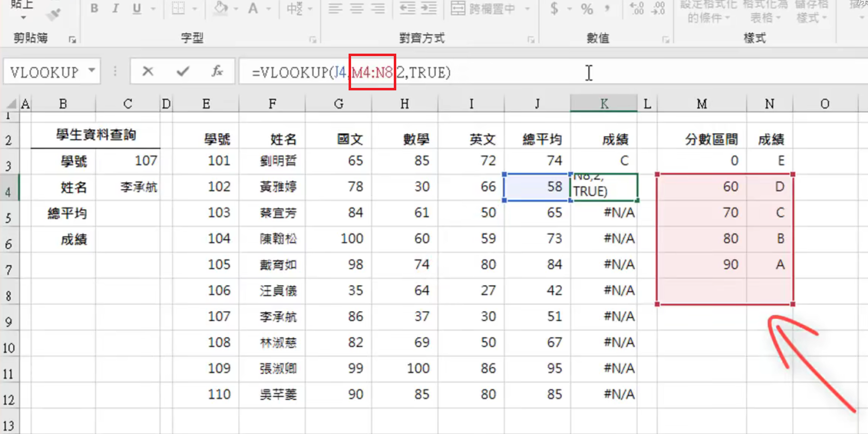Toggle Bold formatting

[94, 8]
